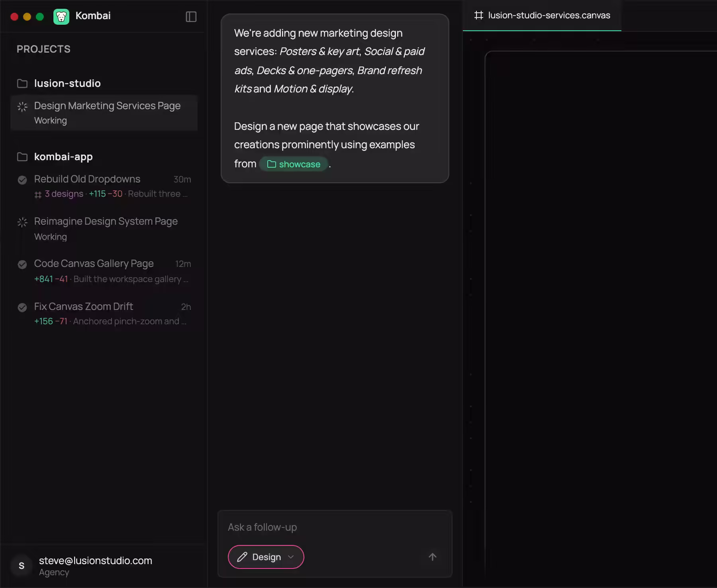
Task: Click the empty canvas frame
Action: click(601, 315)
